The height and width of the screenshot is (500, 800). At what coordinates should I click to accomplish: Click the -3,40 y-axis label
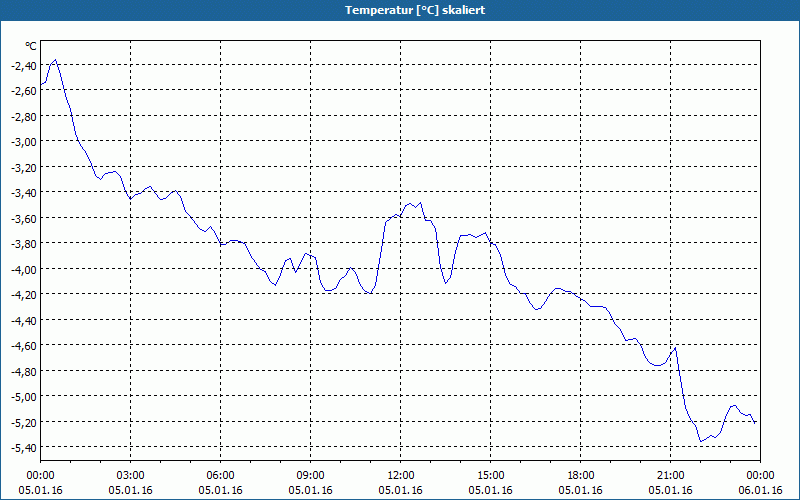(23, 192)
